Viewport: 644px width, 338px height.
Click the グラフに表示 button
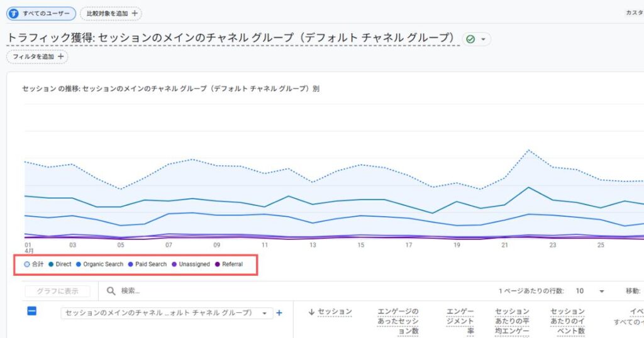click(57, 292)
